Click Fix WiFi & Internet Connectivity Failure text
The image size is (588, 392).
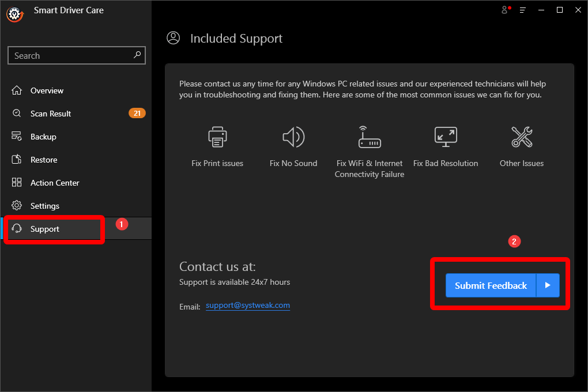coord(370,169)
